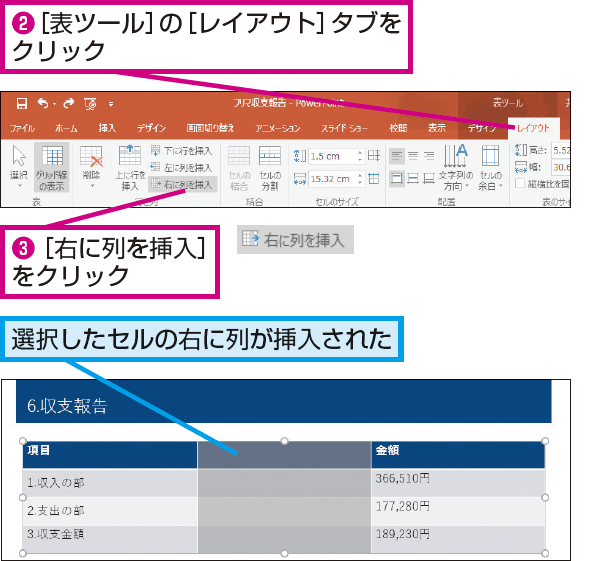Toggle グリッド線の表示 gridlines button
This screenshot has height=561, width=600.
coord(52,168)
